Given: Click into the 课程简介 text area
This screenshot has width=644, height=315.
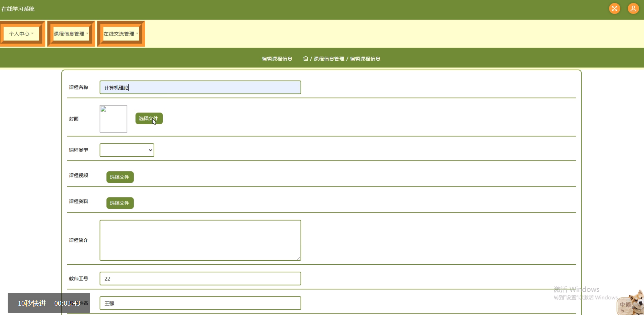Looking at the screenshot, I should click(x=200, y=240).
